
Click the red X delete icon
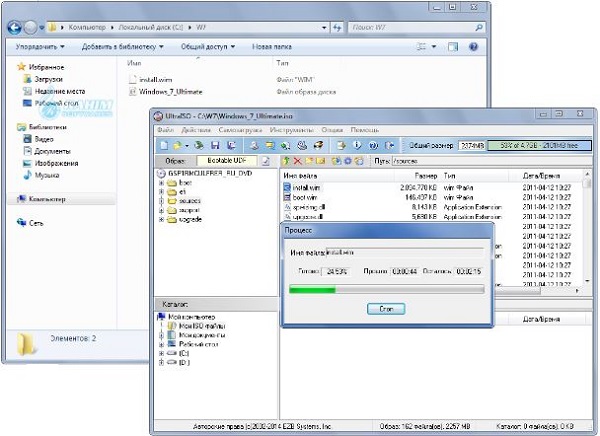tap(298, 160)
